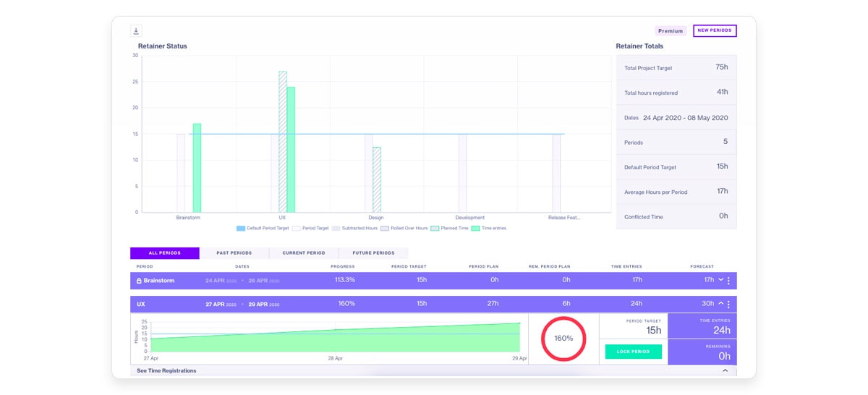
Task: Collapse the UX period row
Action: point(720,305)
